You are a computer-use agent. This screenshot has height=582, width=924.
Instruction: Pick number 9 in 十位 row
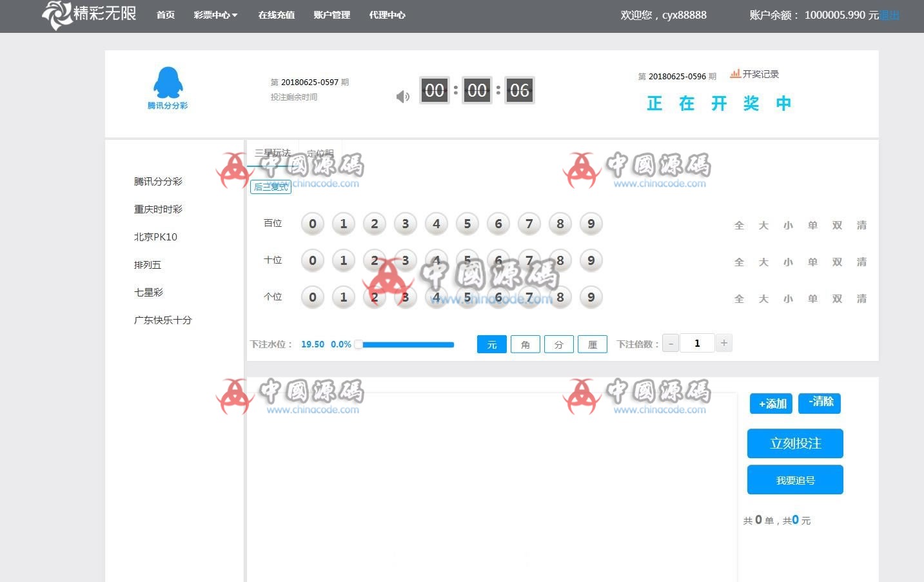(x=591, y=260)
